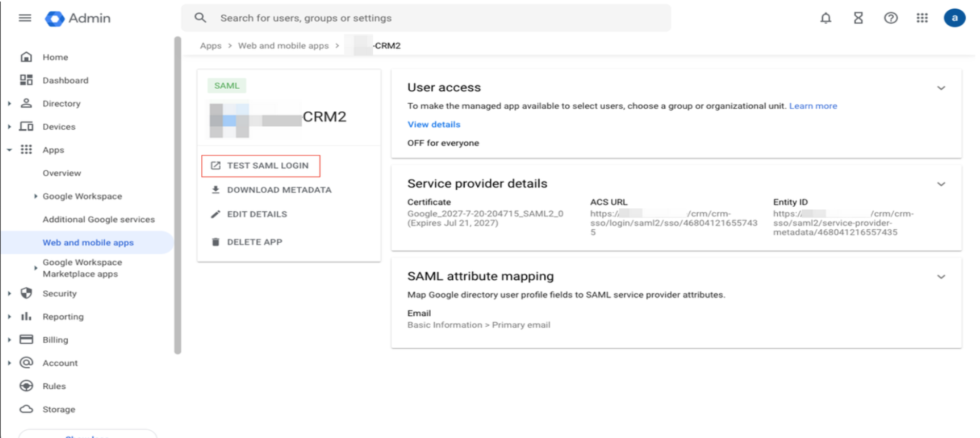
Task: Click the Security shield icon
Action: pyautogui.click(x=26, y=293)
